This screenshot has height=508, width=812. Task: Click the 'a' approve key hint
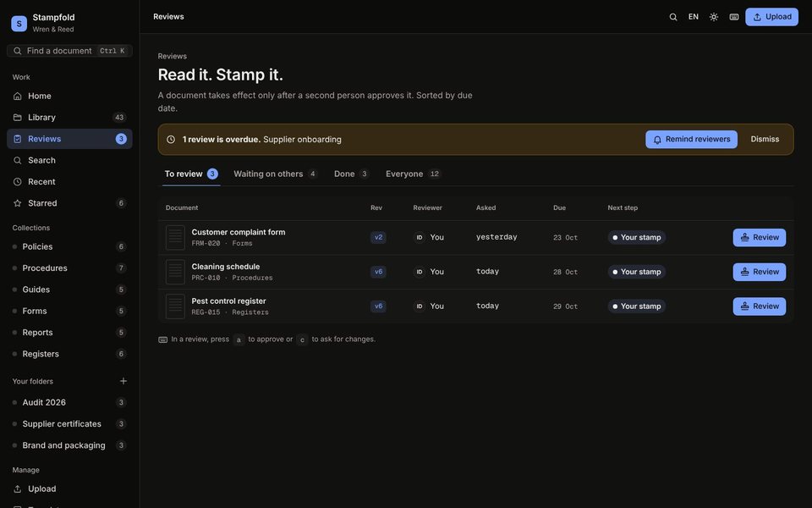tap(239, 340)
